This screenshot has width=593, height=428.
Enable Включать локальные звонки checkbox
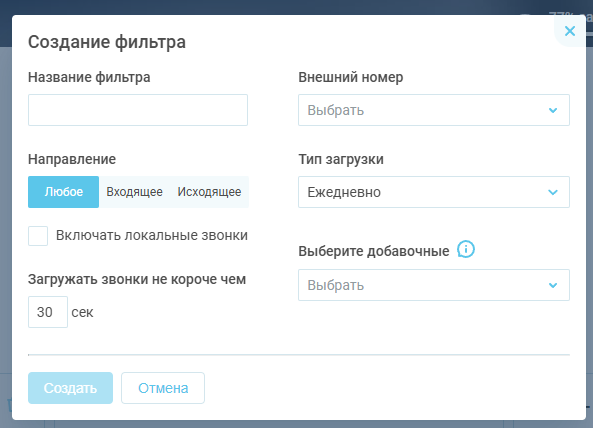pos(38,236)
